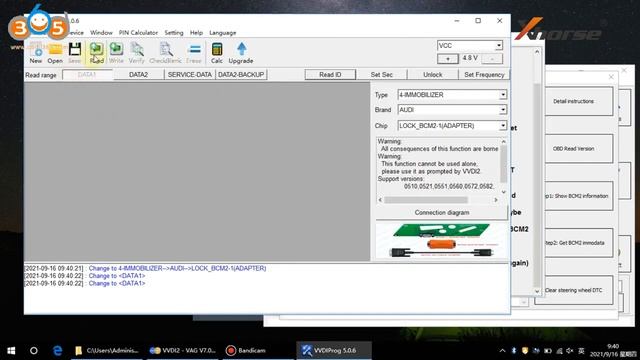The image size is (640, 360).
Task: Switch to the File Explorer taskbar window
Action: pos(107,351)
